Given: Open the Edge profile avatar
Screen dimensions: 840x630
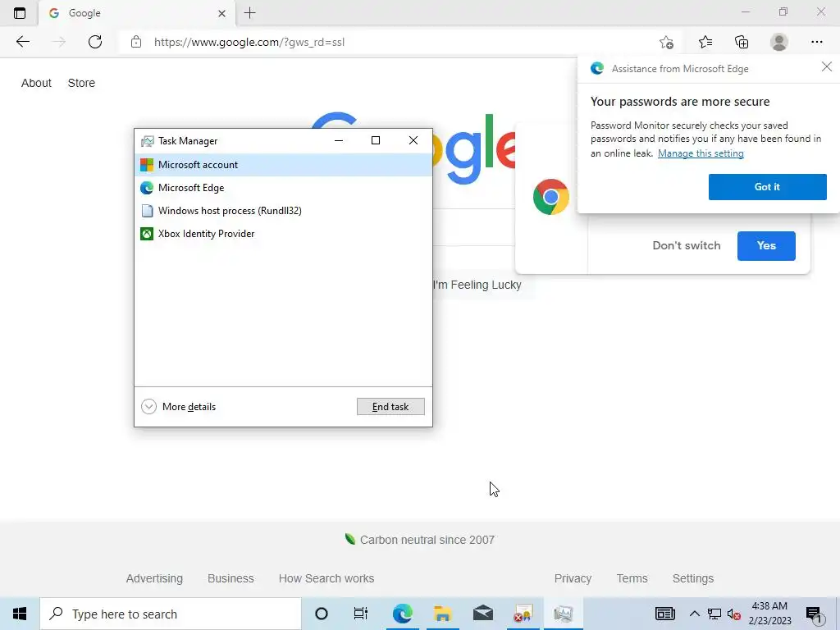Looking at the screenshot, I should 779,42.
